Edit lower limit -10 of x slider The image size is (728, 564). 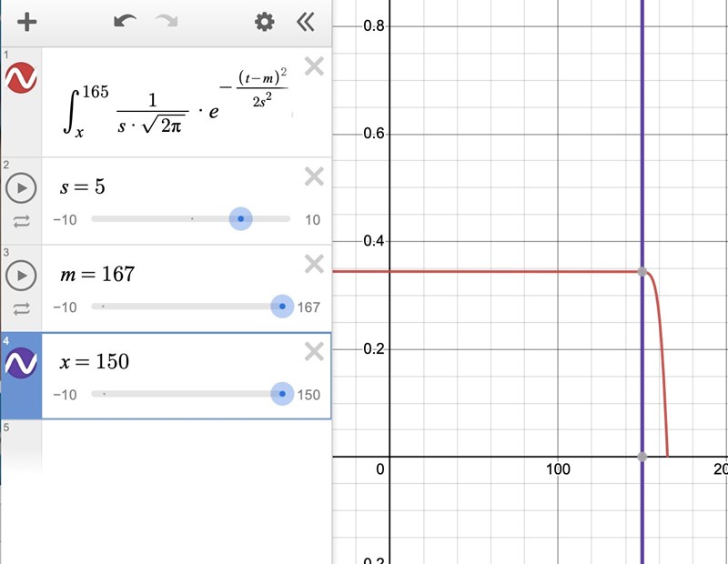(x=65, y=395)
